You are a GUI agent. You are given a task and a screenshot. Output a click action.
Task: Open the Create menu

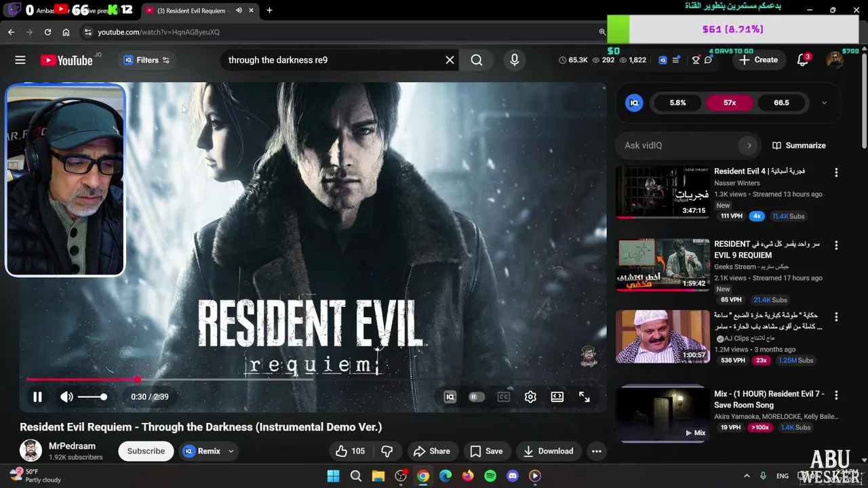[758, 60]
